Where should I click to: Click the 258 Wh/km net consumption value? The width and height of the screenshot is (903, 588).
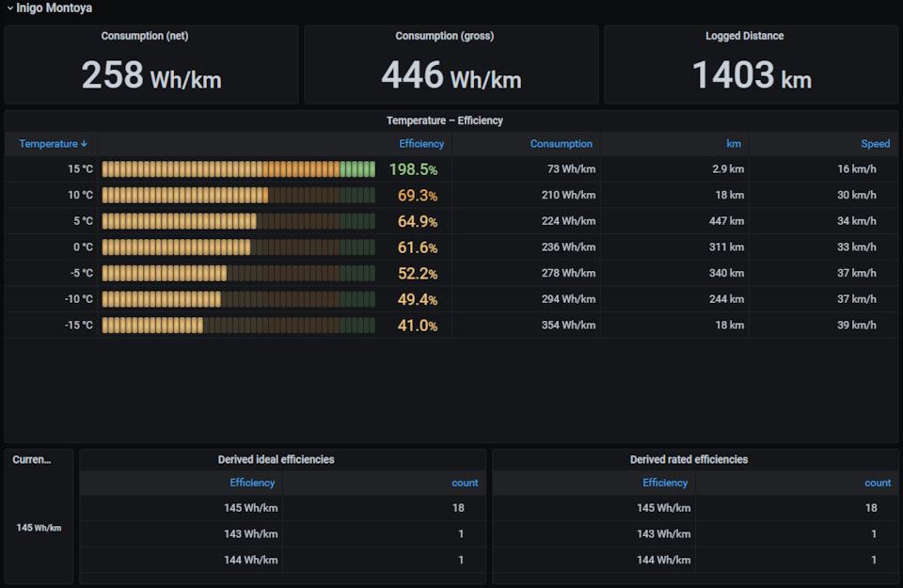point(151,75)
